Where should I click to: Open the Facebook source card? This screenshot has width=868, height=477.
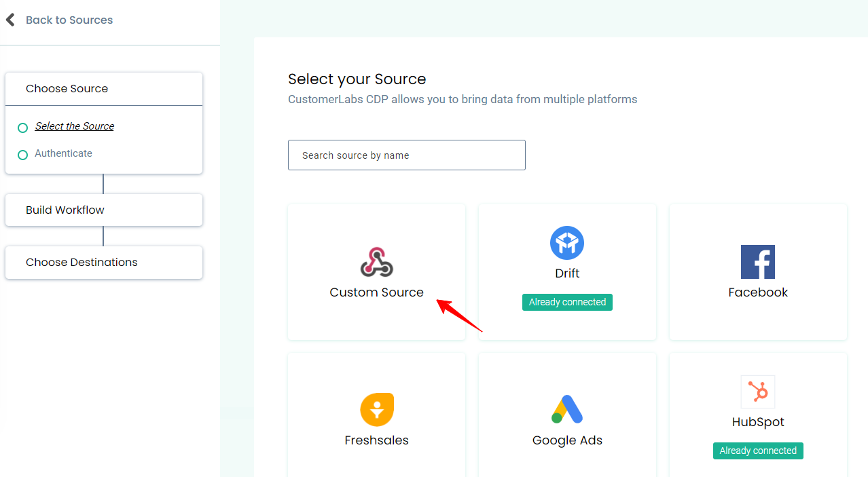click(x=757, y=272)
